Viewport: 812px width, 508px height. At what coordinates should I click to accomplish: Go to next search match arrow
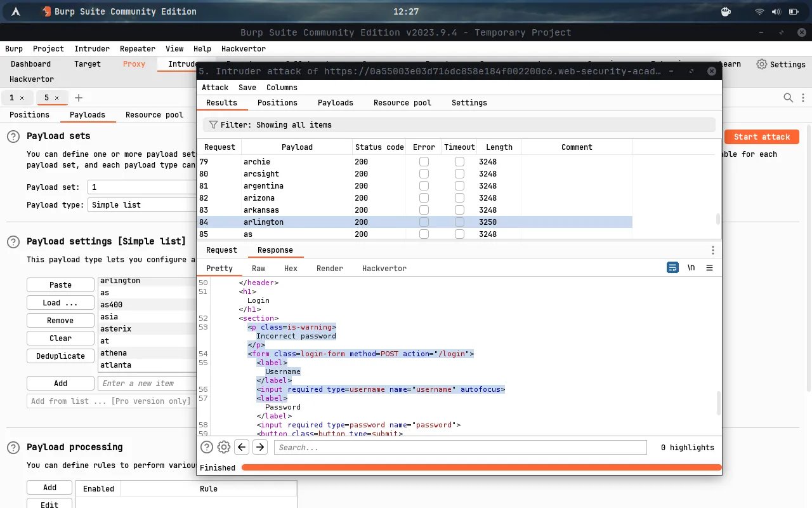point(260,447)
